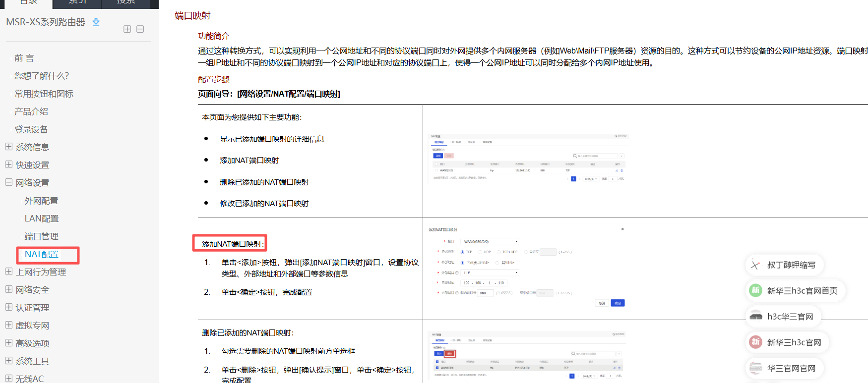Screen dimensions: 868x383
Task: Expand the 系统信息 tree node
Action: click(9, 147)
